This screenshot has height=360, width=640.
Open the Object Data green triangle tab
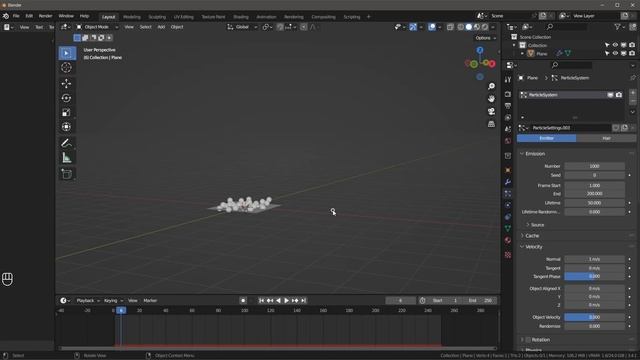pos(508,228)
